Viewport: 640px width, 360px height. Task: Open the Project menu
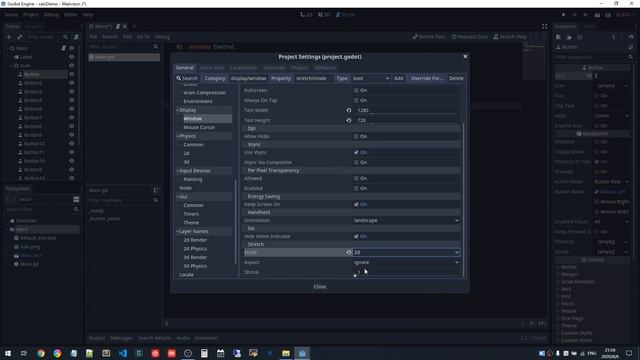[x=31, y=15]
